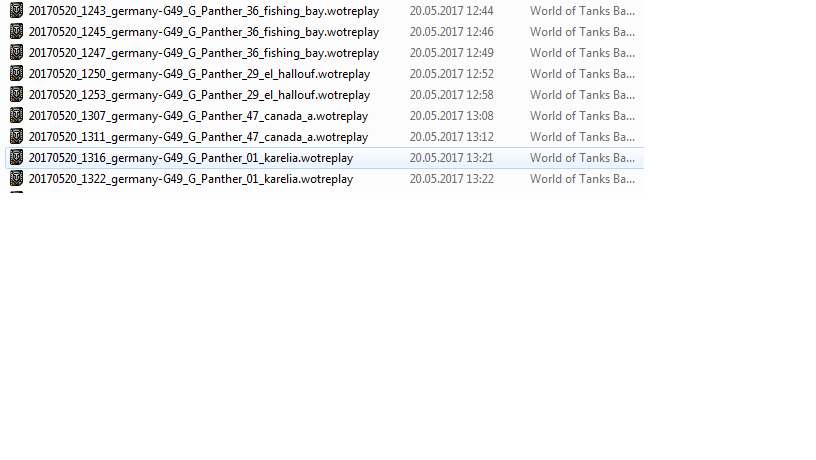
Task: Select file 20170520_1311_germany-G49_G_Panther_47_canada_a.wotreplay
Action: click(x=198, y=137)
